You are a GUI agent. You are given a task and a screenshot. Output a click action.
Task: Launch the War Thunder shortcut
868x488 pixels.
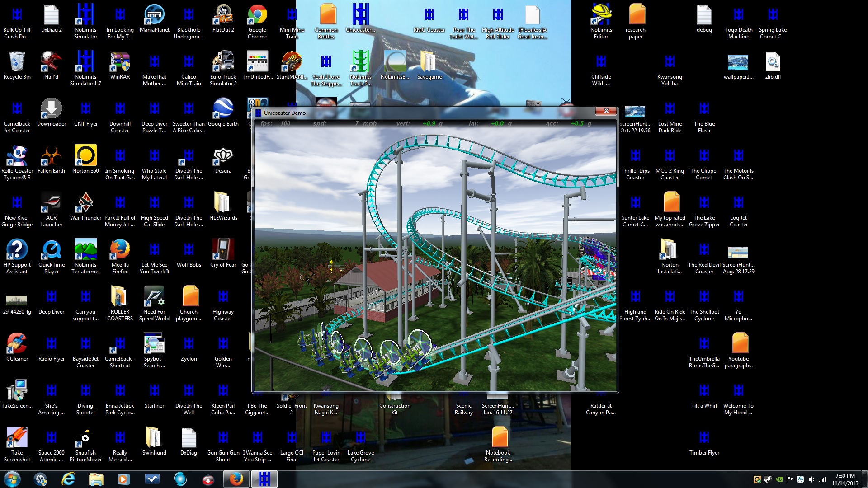(x=85, y=206)
